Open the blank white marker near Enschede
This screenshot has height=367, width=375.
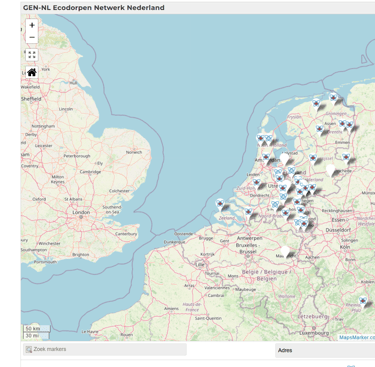tap(330, 170)
